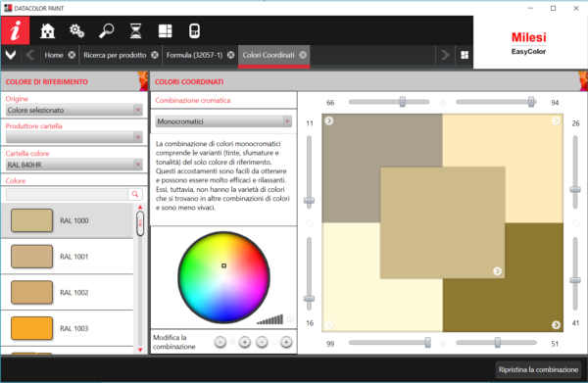Switch to the Home tab
588x383 pixels.
point(54,55)
